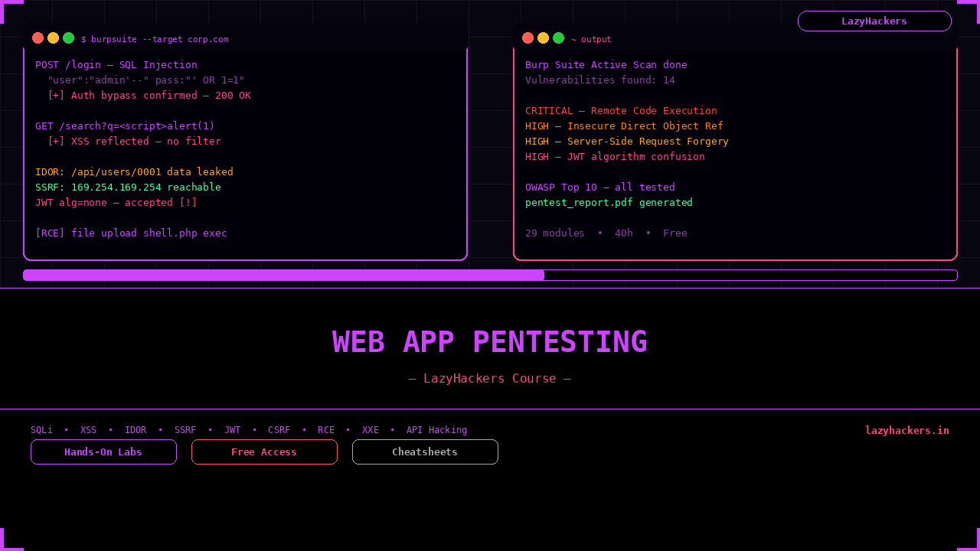Click the purple course progress bar
The image size is (980, 551).
coord(283,275)
